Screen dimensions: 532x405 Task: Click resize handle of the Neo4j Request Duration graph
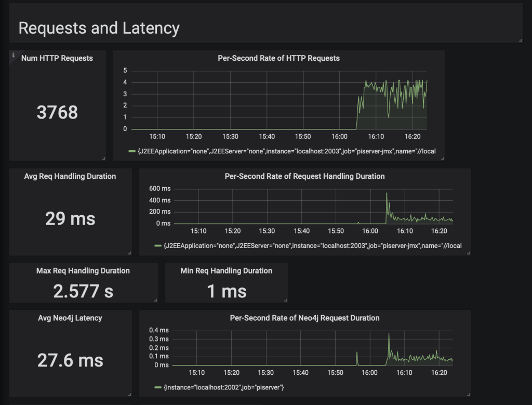click(x=468, y=394)
